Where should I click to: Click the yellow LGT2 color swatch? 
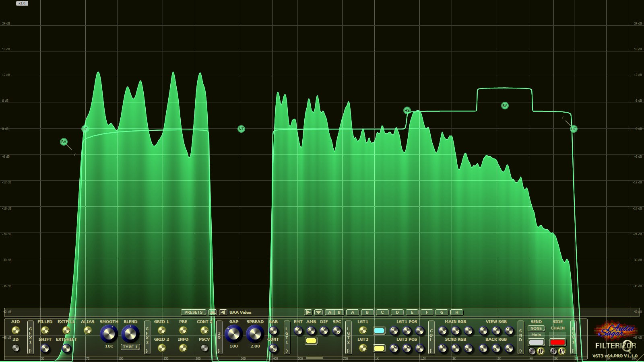coord(378,348)
